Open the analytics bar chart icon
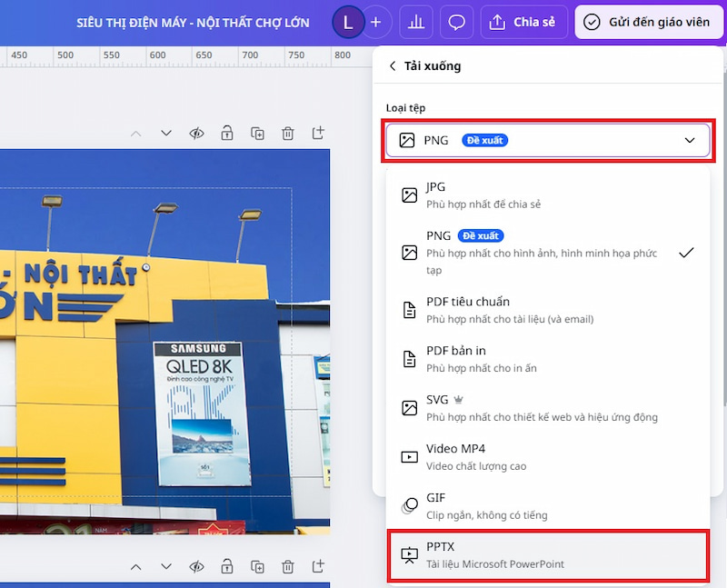Image resolution: width=727 pixels, height=588 pixels. [416, 22]
